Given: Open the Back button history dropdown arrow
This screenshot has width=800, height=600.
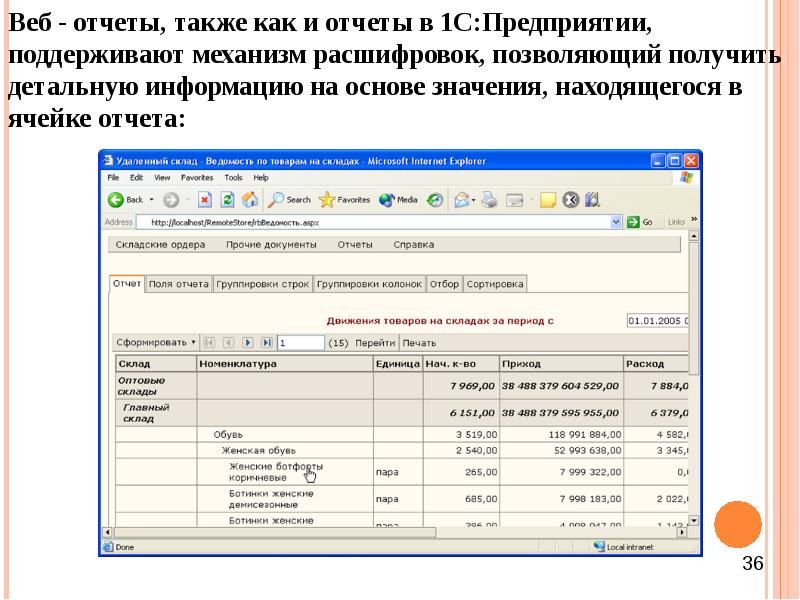Looking at the screenshot, I should pyautogui.click(x=153, y=199).
